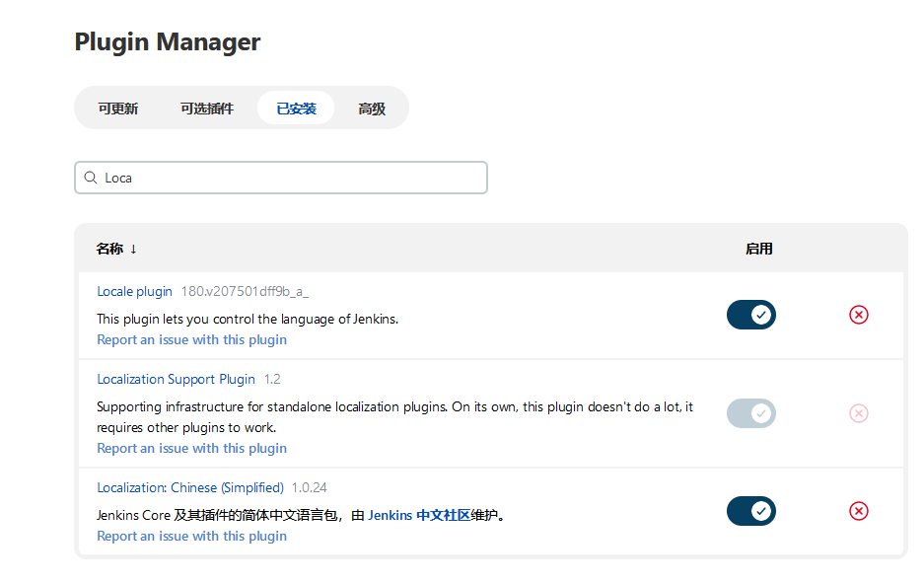The width and height of the screenshot is (924, 583).
Task: Disable the Locale plugin toggle
Action: [x=751, y=315]
